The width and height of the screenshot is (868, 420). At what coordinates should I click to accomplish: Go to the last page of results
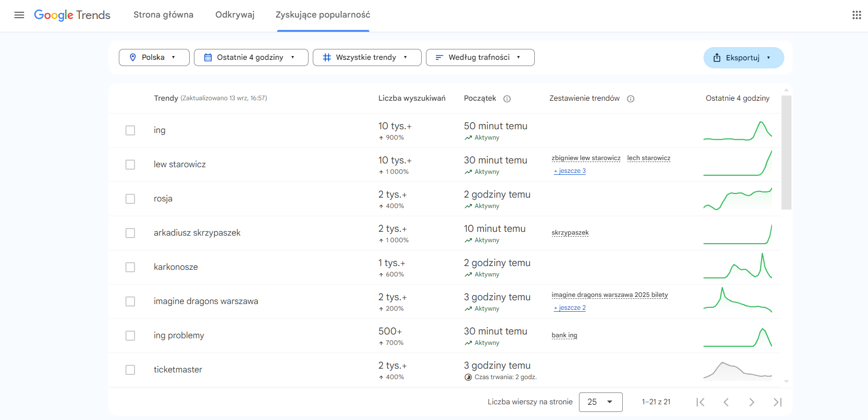[x=778, y=402]
